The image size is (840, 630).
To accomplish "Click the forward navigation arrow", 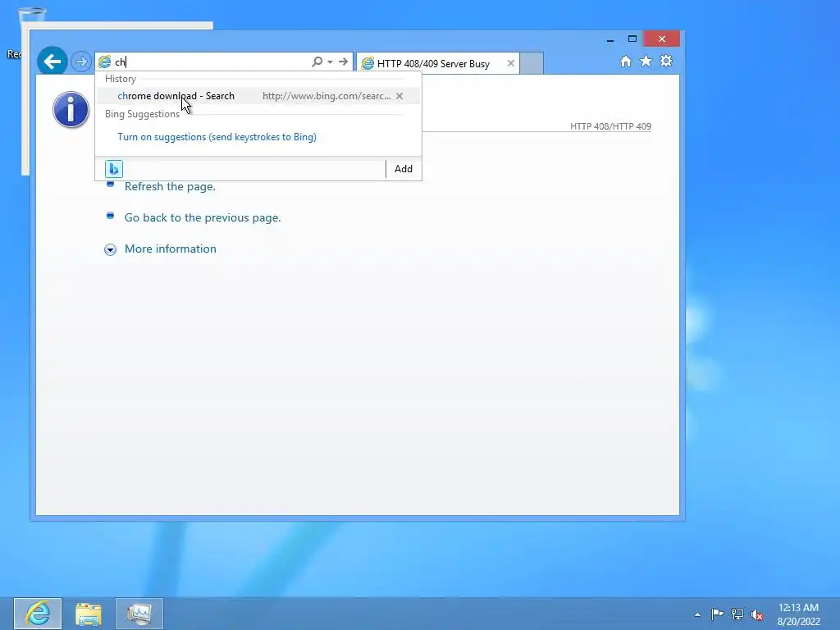I will 81,62.
